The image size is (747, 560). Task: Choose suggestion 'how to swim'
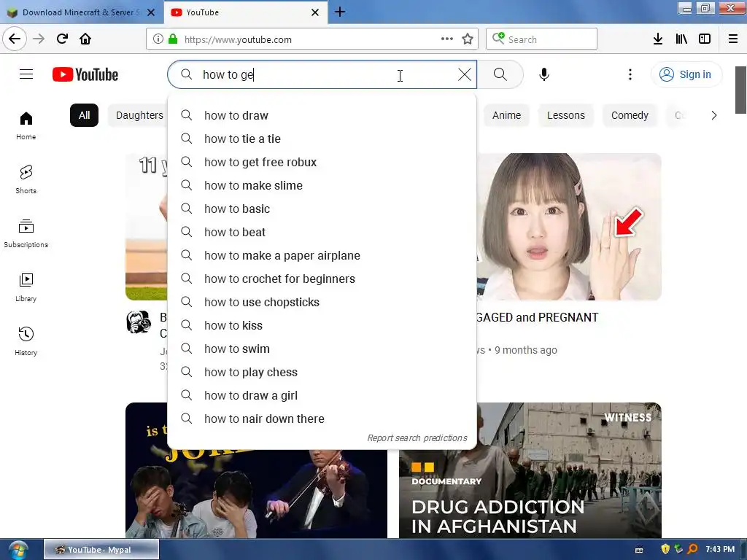coord(322,349)
